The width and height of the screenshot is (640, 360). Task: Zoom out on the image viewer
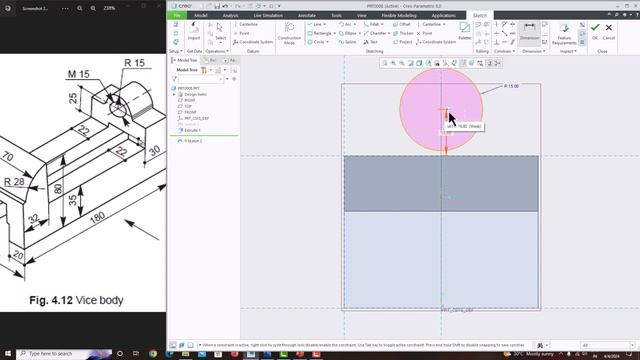(80, 8)
